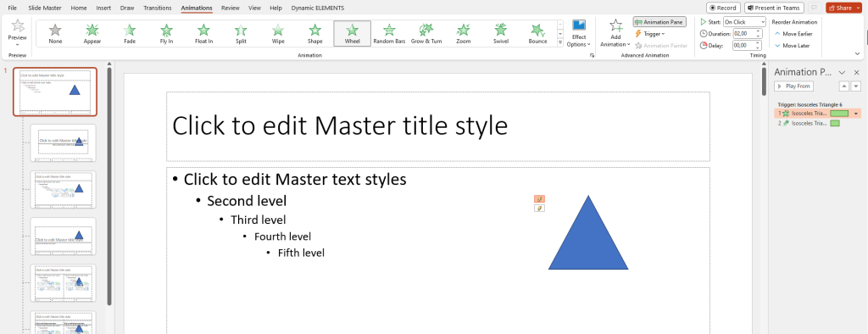Open Effect Options dropdown
The image size is (868, 334).
pyautogui.click(x=579, y=33)
